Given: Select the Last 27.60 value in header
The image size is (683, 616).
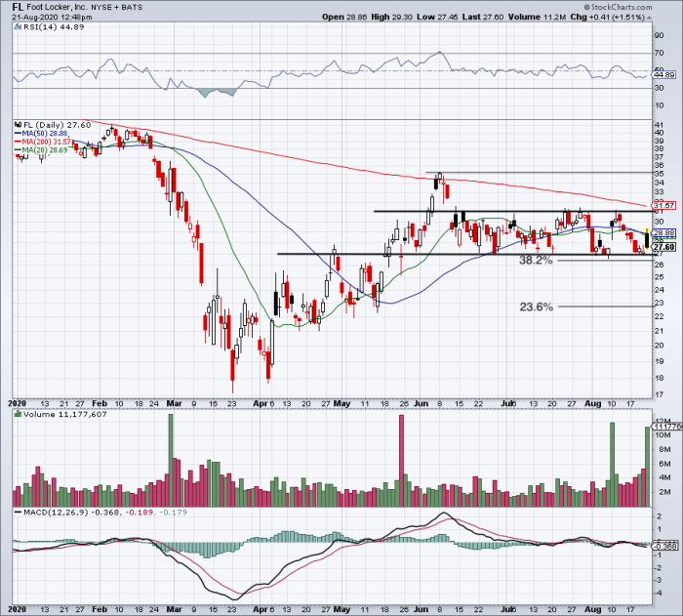Looking at the screenshot, I should pos(483,17).
